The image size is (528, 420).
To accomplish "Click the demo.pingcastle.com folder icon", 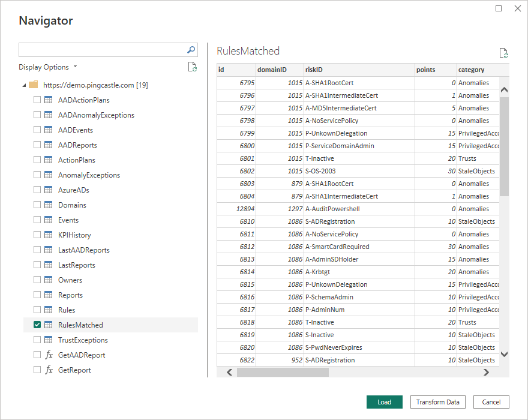I will tap(34, 85).
